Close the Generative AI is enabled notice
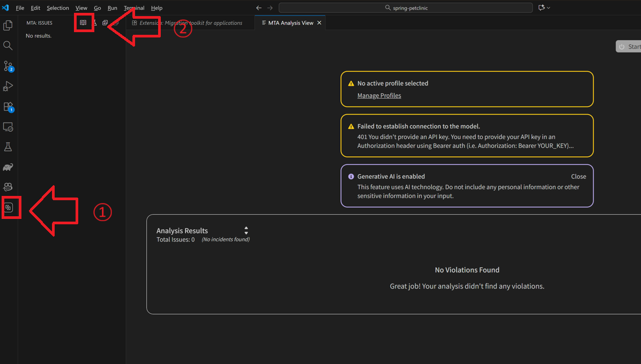Viewport: 641px width, 364px height. click(x=578, y=176)
